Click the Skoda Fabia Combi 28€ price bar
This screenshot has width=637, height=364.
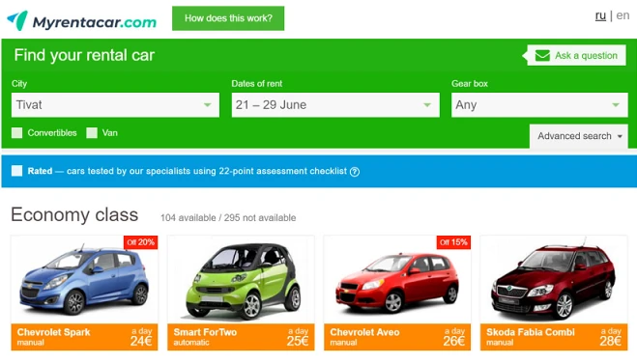point(554,337)
